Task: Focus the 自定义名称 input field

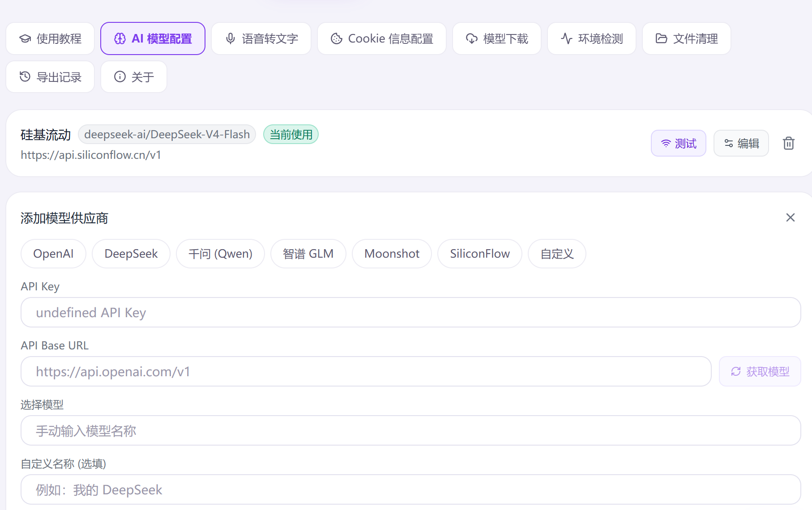Action: coord(410,489)
